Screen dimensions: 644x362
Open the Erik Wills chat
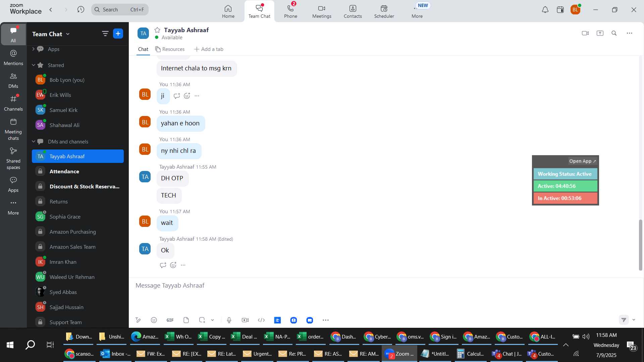coord(78,95)
